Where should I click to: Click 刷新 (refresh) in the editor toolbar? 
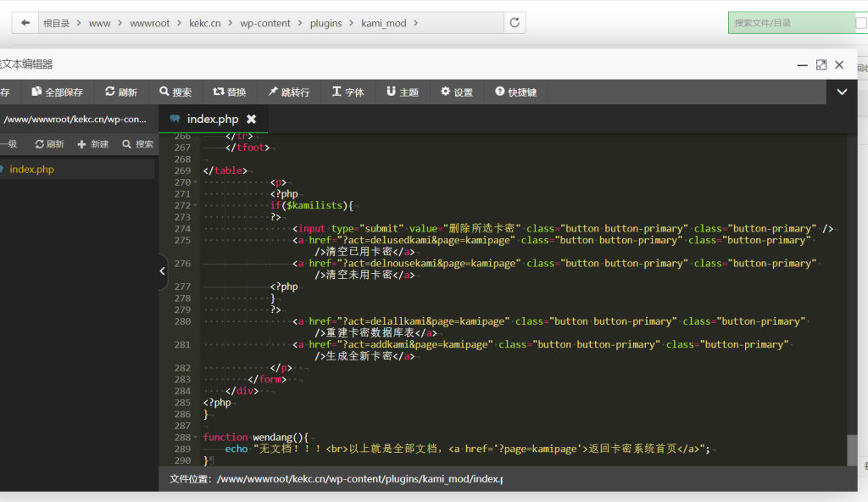tap(121, 92)
